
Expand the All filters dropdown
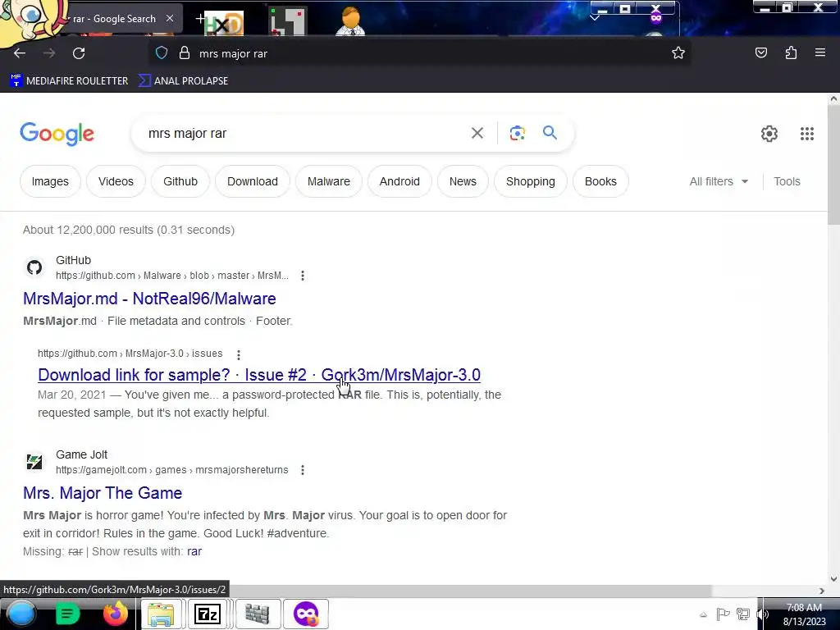coord(719,181)
